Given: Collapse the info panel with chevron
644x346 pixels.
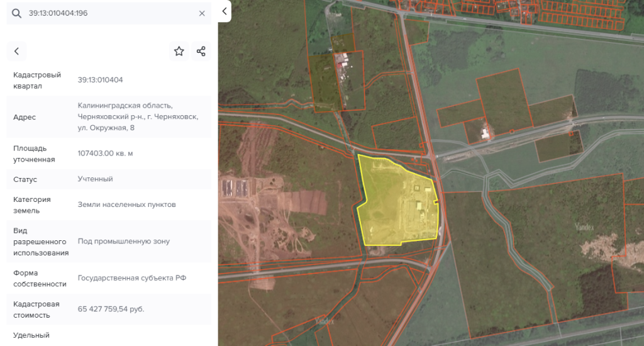Looking at the screenshot, I should point(225,11).
